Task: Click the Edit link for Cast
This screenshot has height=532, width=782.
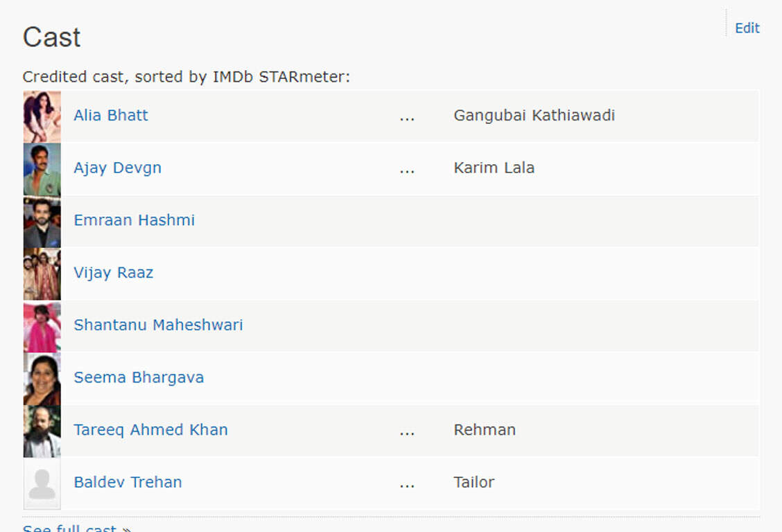Action: 747,28
